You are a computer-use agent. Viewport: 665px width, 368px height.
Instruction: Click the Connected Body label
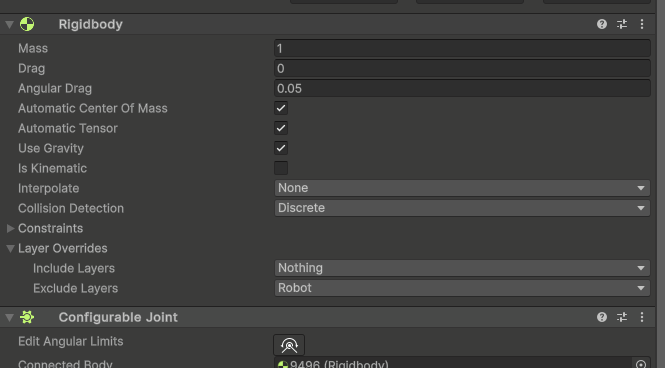tap(65, 364)
